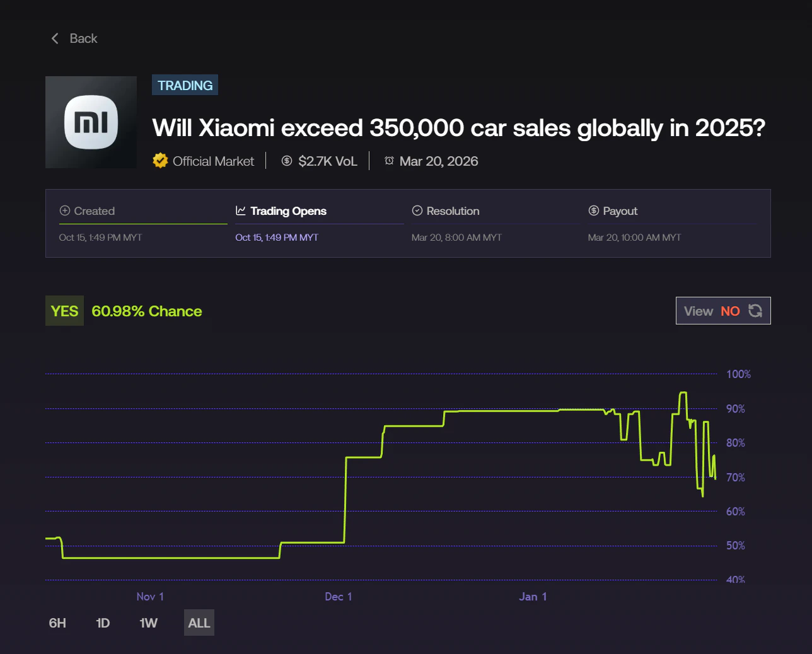The height and width of the screenshot is (654, 812).
Task: Click the 80% y-axis label
Action: pyautogui.click(x=735, y=443)
